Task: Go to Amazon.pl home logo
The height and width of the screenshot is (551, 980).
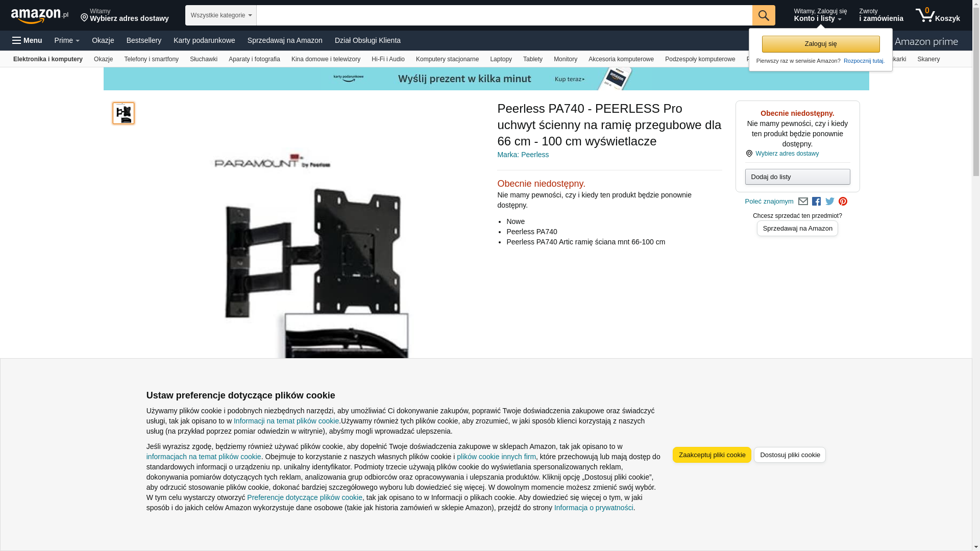Action: pyautogui.click(x=40, y=16)
